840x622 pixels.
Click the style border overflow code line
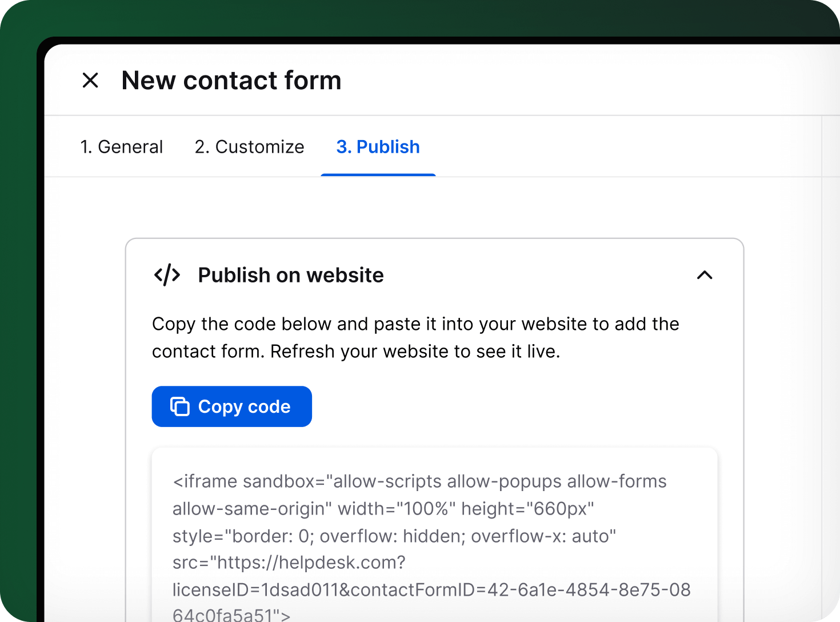(x=394, y=536)
